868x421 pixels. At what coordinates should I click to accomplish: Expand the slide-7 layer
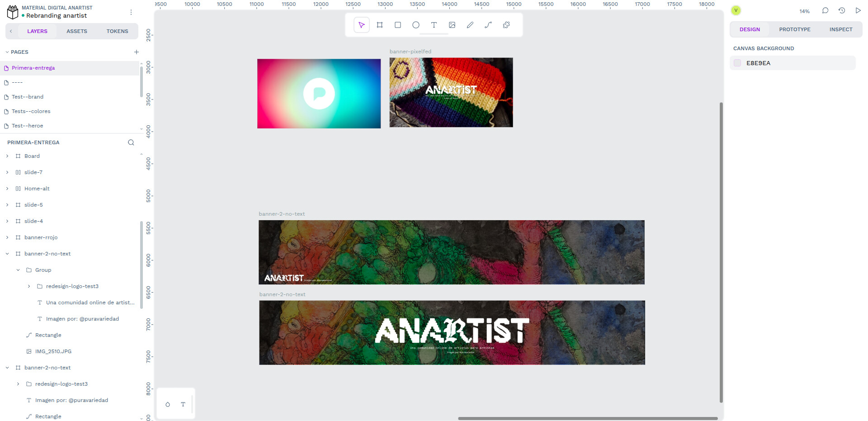tap(7, 172)
